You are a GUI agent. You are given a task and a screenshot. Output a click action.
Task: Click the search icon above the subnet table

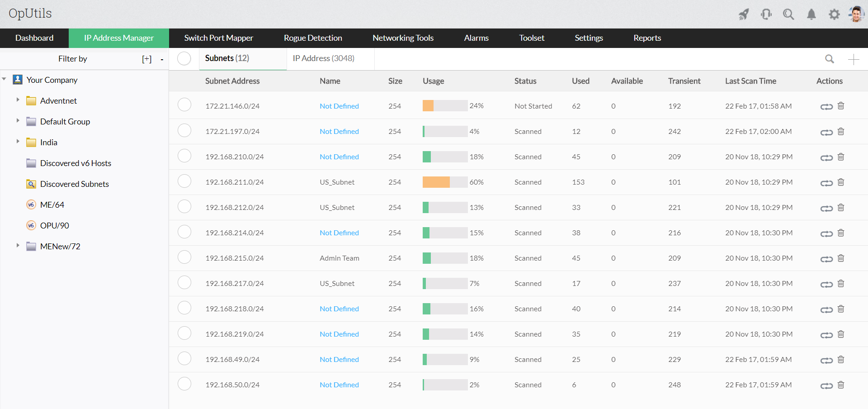829,59
